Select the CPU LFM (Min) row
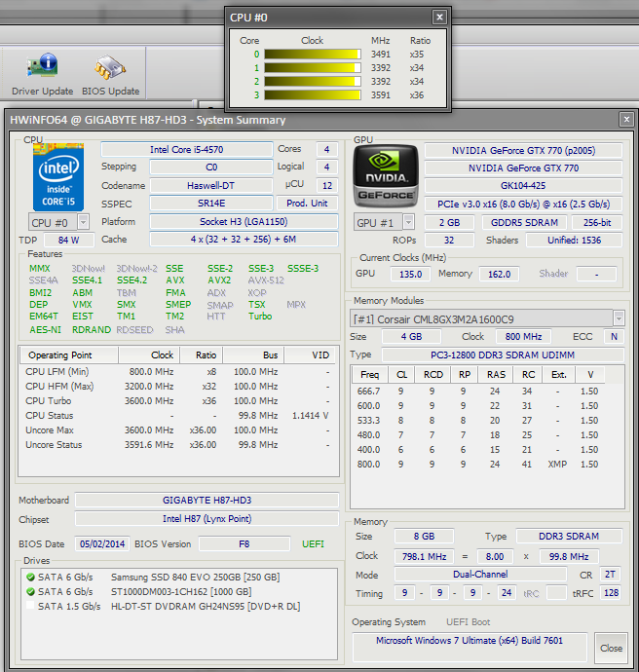The image size is (639, 672). (x=178, y=372)
